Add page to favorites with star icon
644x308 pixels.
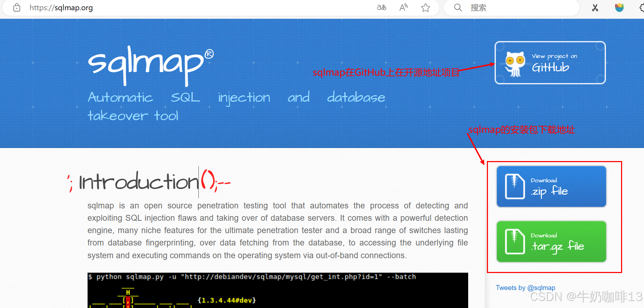pyautogui.click(x=425, y=7)
